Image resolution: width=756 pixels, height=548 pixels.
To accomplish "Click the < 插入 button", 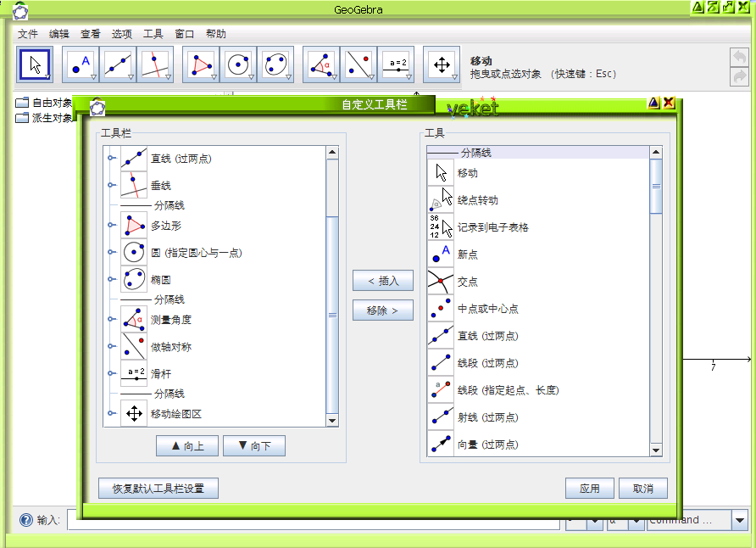I will (383, 280).
